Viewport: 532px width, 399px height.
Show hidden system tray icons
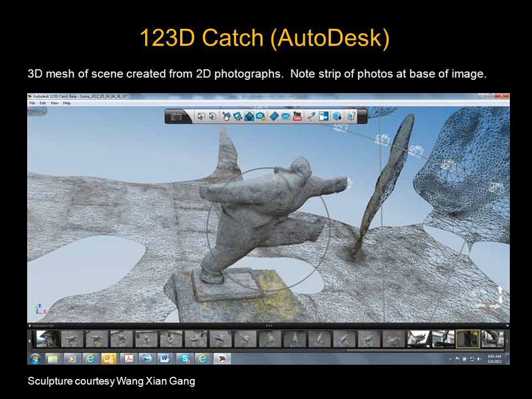click(x=450, y=359)
